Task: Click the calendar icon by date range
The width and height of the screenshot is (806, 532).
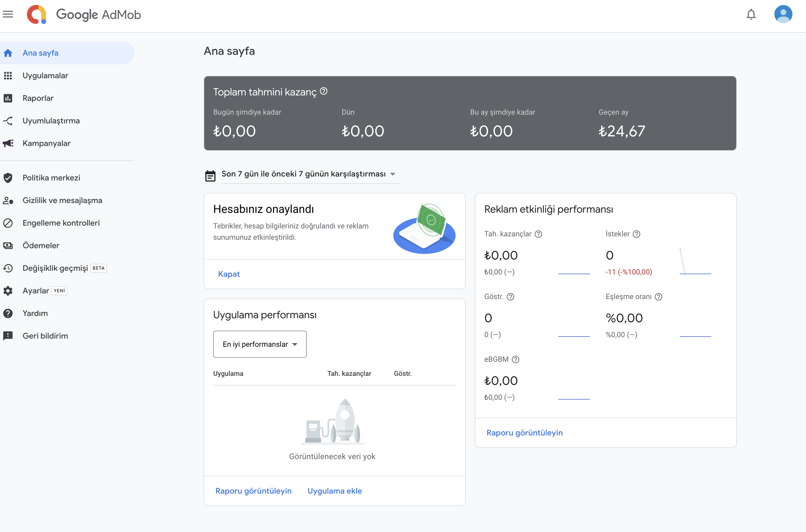Action: click(210, 176)
